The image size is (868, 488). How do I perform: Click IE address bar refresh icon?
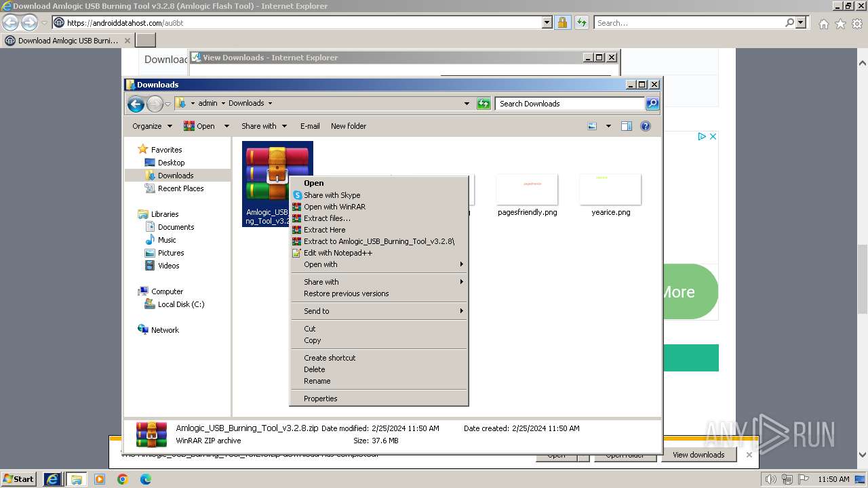[581, 22]
